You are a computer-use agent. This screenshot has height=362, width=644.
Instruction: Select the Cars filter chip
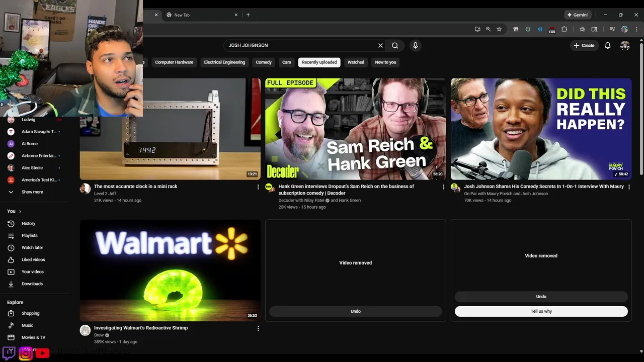[x=287, y=62]
